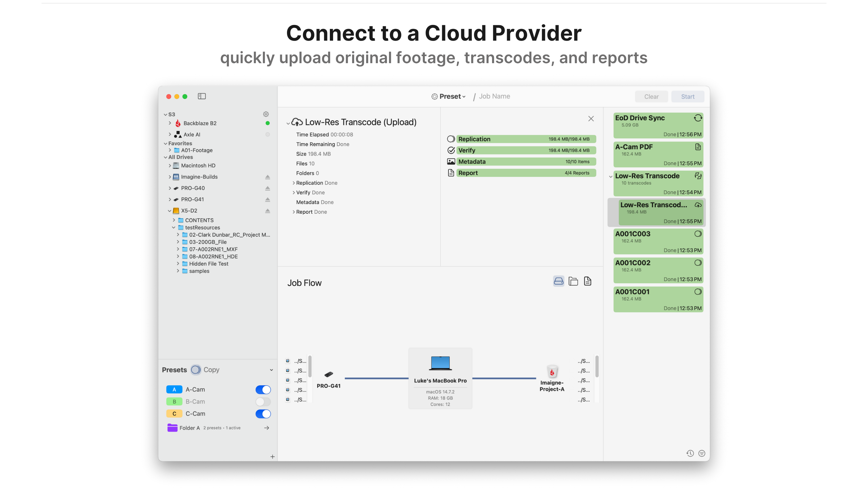Eject the X5-D2 drive
The image size is (868, 488).
click(267, 211)
